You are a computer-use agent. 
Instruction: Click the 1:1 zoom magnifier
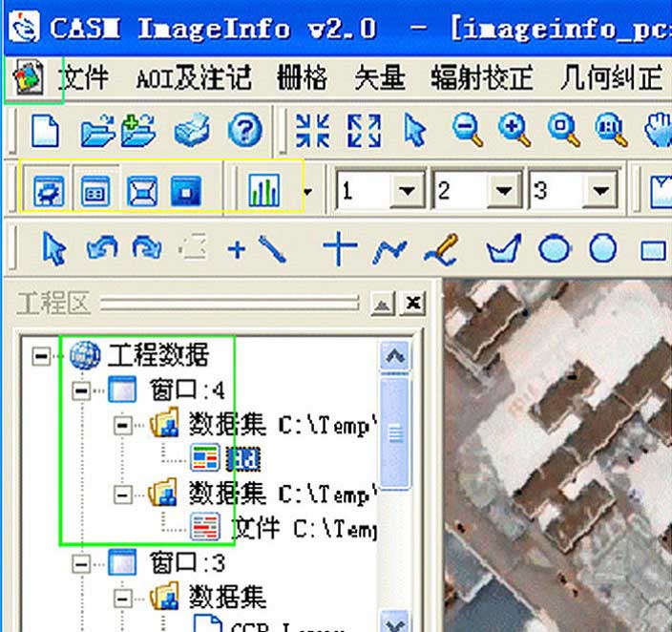[x=611, y=130]
